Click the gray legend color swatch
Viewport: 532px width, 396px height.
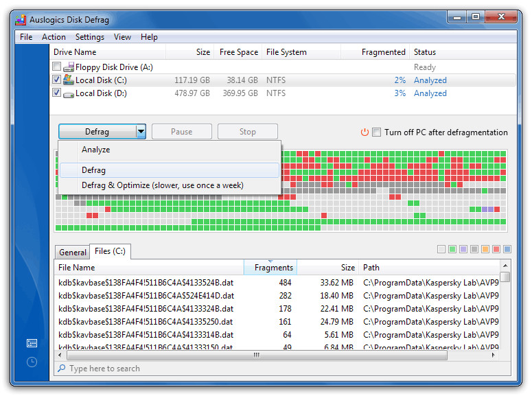click(474, 249)
